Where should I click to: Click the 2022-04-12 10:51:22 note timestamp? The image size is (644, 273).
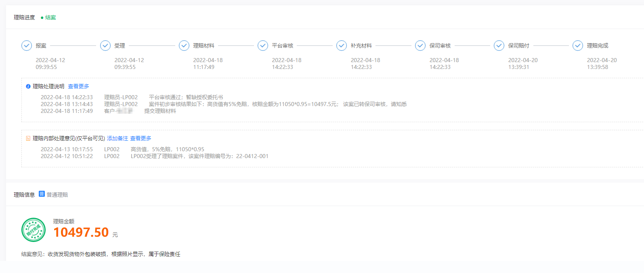(67, 156)
